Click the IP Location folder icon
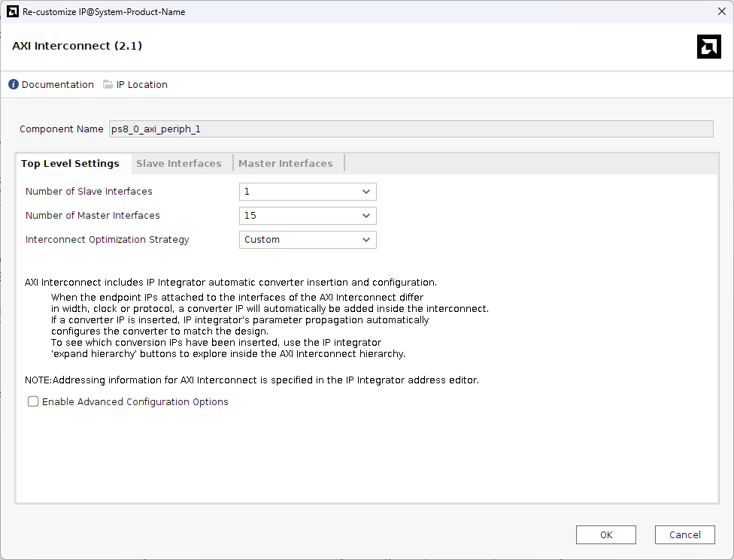Image resolution: width=734 pixels, height=560 pixels. pyautogui.click(x=108, y=84)
